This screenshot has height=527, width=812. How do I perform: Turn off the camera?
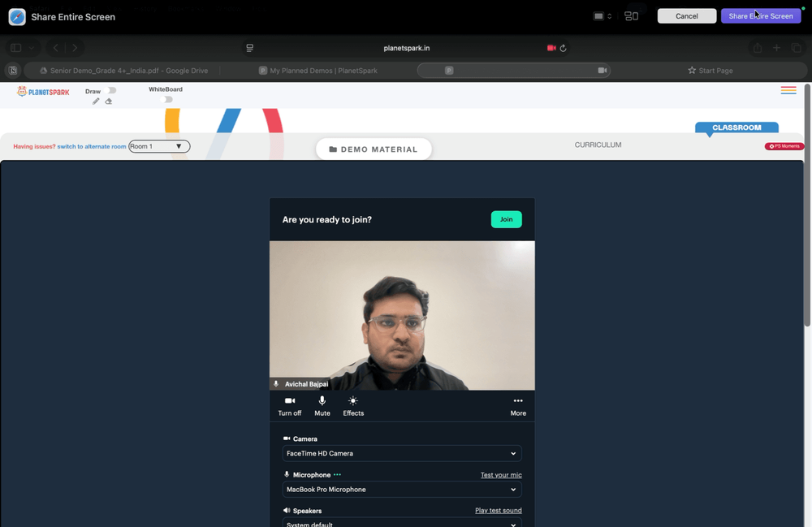coord(290,406)
